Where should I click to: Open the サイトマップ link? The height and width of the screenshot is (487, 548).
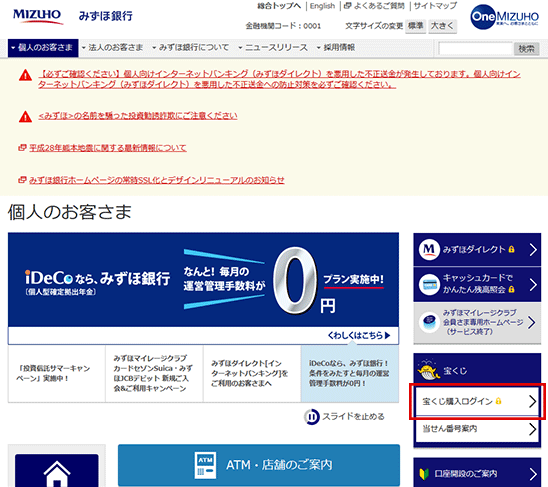[435, 6]
